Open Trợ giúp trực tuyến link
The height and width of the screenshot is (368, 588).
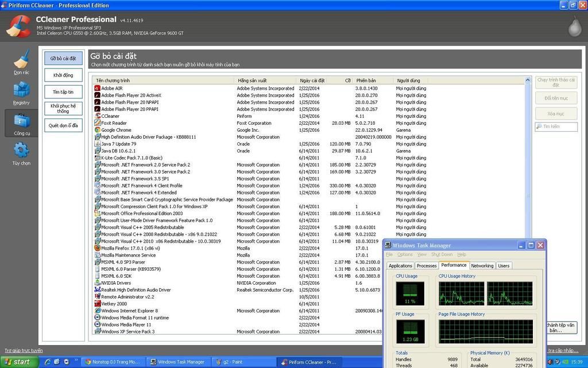(23, 350)
